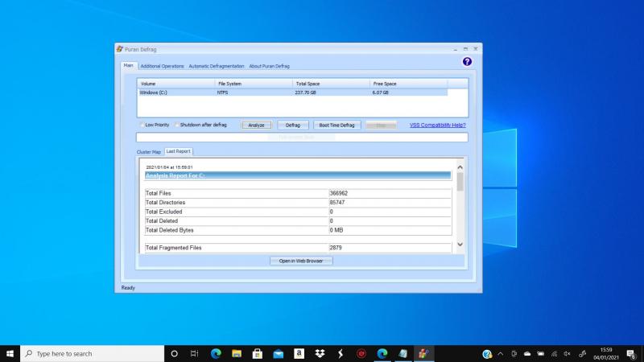The height and width of the screenshot is (362, 644).
Task: Click the Puran Defrag title bar icon
Action: coord(119,49)
